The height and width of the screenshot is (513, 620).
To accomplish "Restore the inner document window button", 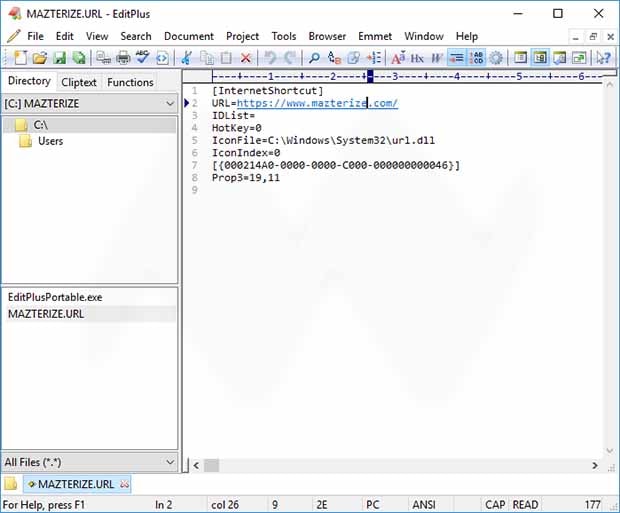I will tap(593, 37).
